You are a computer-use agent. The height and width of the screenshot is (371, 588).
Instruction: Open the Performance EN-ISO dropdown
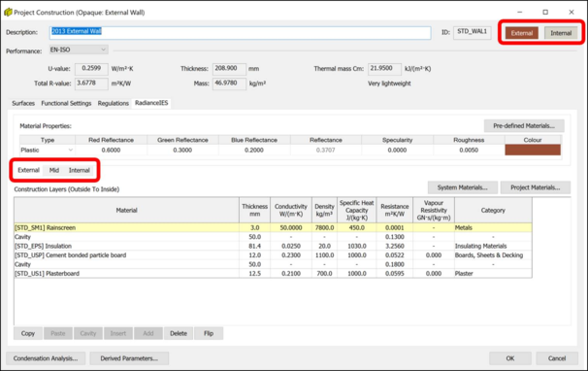point(79,50)
